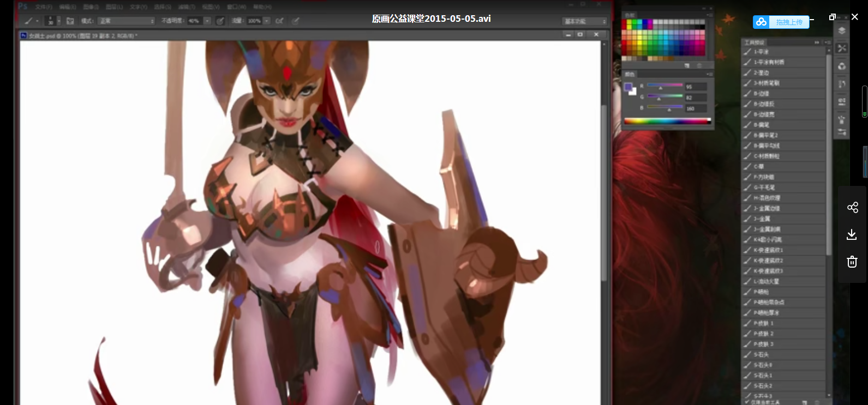This screenshot has width=868, height=405.
Task: Open the Select (选择) menu
Action: (163, 7)
